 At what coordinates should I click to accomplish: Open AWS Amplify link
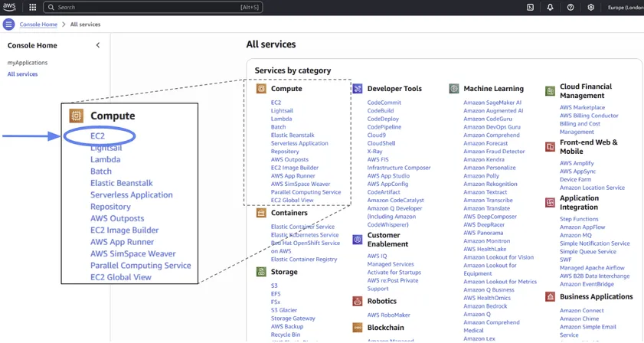[x=577, y=163]
